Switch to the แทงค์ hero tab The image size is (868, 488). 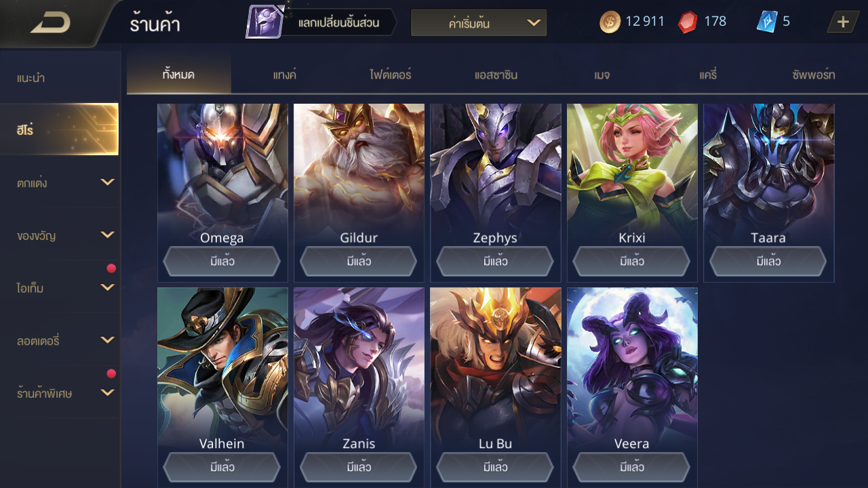[x=285, y=75]
